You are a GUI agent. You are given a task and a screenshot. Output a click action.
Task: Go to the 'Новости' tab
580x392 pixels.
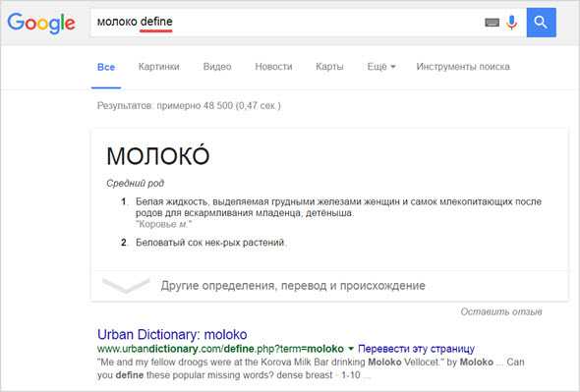pos(273,67)
